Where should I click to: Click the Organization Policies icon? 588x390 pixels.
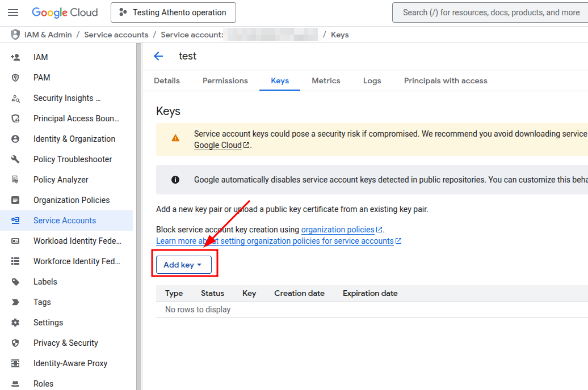click(x=15, y=200)
